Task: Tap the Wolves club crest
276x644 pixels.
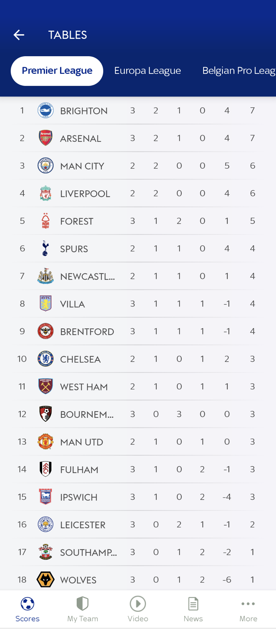Action: [45, 579]
